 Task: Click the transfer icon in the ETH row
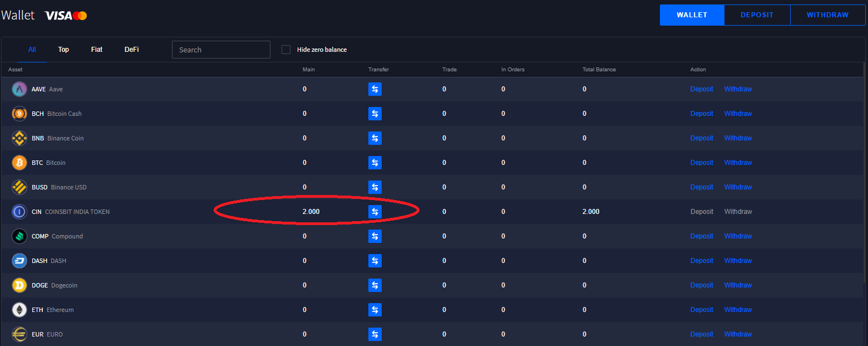[x=375, y=310]
